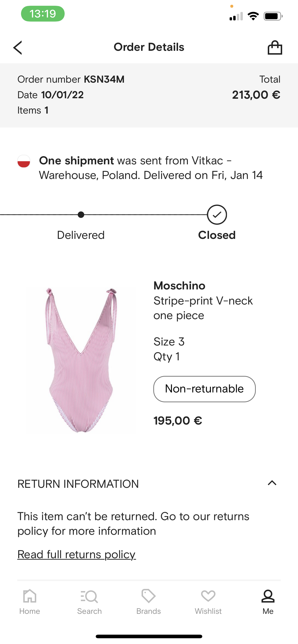Open the striped swimsuit product thumbnail
Screen dimensions: 298x644
point(81,360)
